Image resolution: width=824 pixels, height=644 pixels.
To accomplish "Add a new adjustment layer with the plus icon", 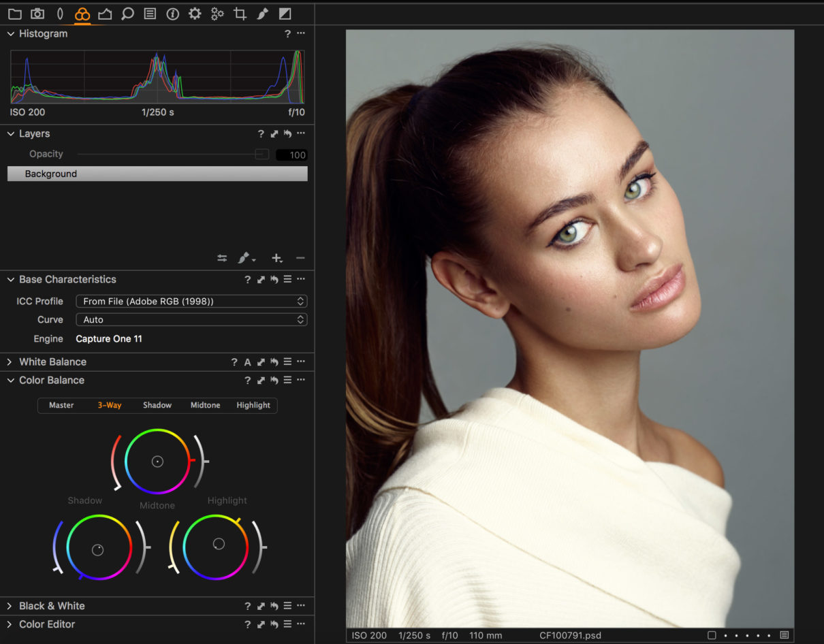I will (276, 258).
